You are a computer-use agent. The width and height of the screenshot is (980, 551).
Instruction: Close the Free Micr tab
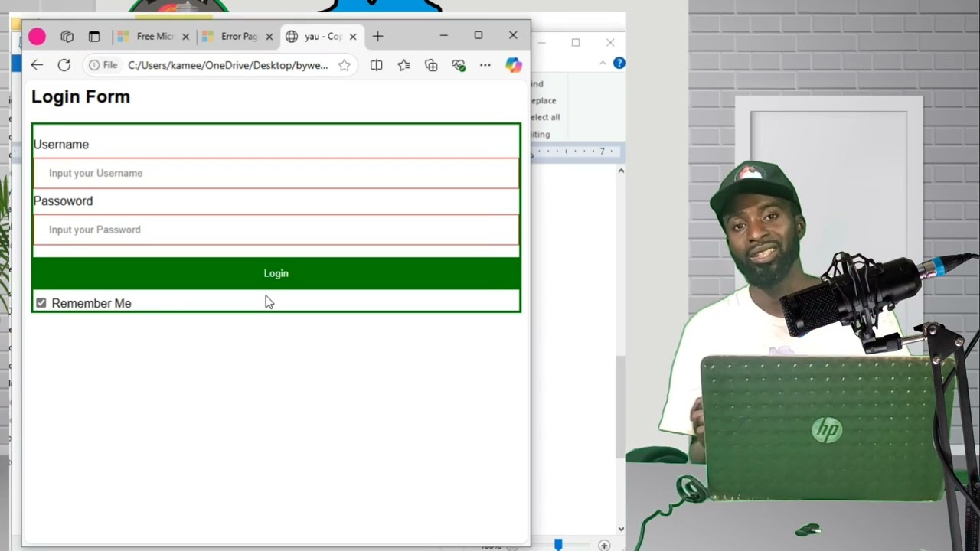click(185, 37)
